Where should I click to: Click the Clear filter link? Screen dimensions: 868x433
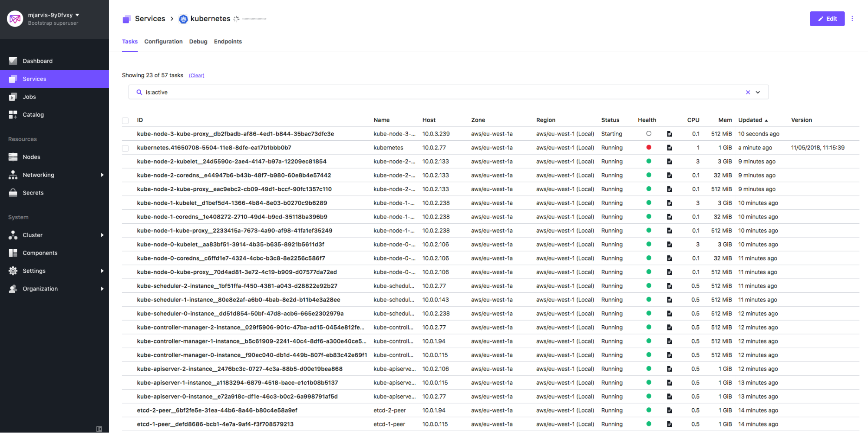[x=196, y=76]
